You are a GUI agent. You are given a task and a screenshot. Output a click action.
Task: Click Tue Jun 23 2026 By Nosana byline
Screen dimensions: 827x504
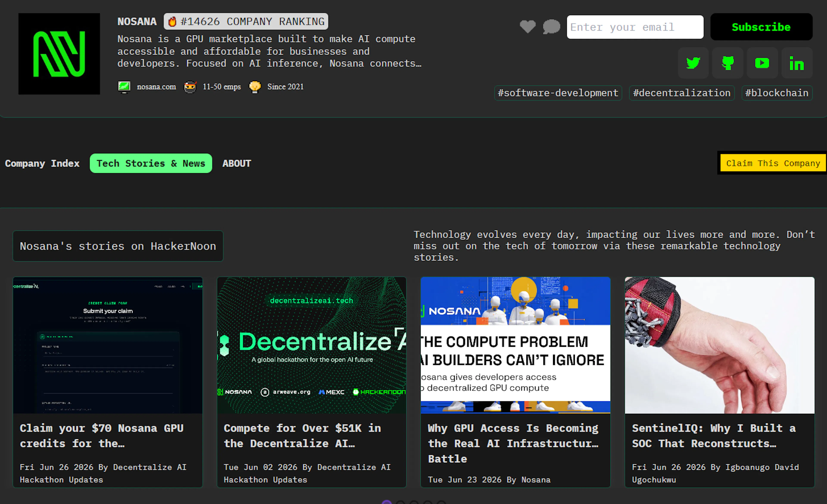[489, 480]
